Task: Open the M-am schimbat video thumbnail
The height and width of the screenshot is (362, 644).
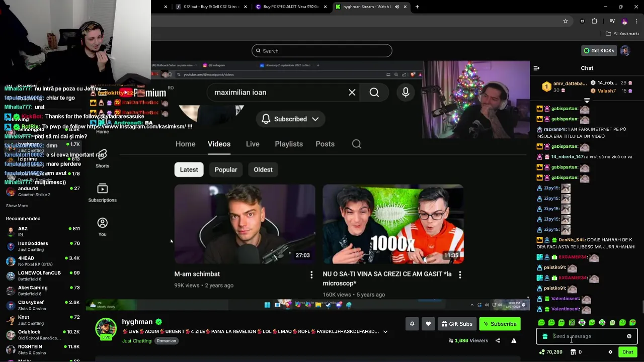Action: point(245,224)
